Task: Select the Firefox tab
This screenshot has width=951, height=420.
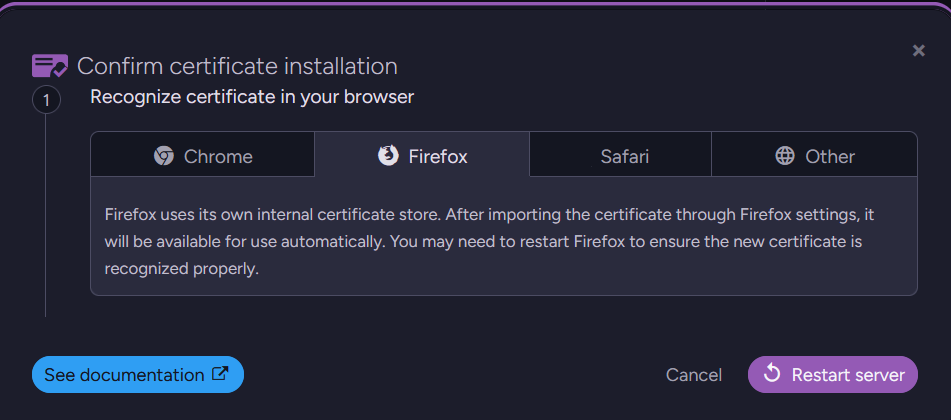Action: tap(422, 156)
